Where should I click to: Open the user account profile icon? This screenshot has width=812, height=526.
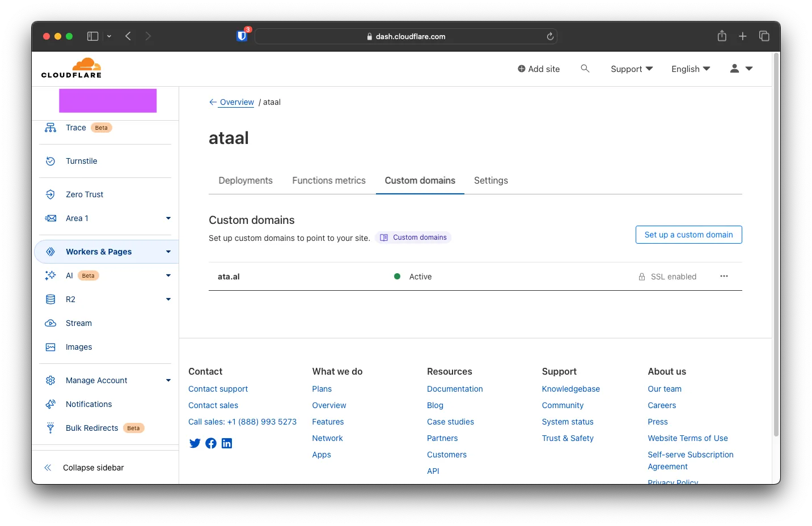(734, 69)
